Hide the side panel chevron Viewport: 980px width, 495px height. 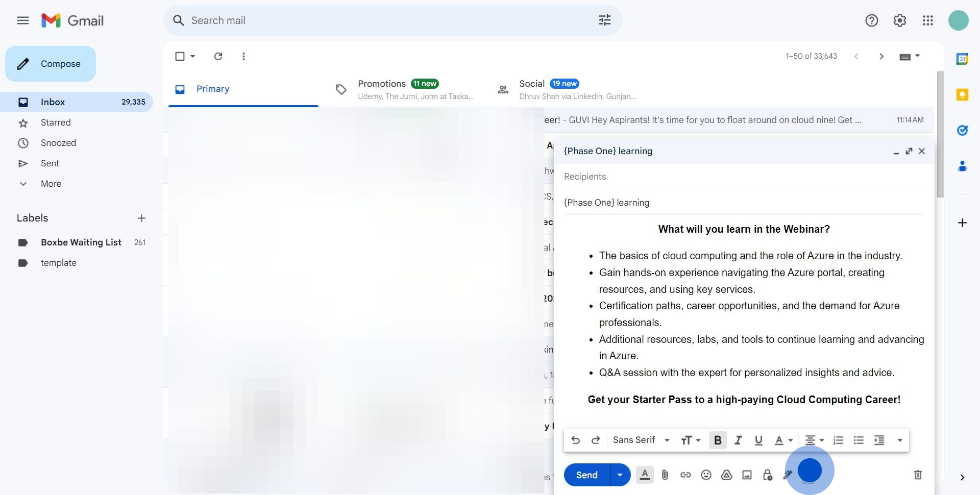click(962, 478)
